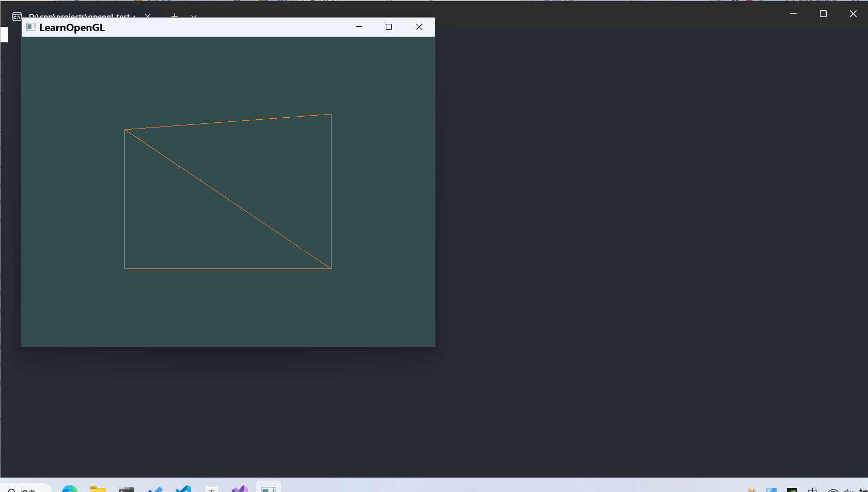Image resolution: width=868 pixels, height=492 pixels.
Task: Open Microsoft Edge from the taskbar
Action: click(x=70, y=488)
